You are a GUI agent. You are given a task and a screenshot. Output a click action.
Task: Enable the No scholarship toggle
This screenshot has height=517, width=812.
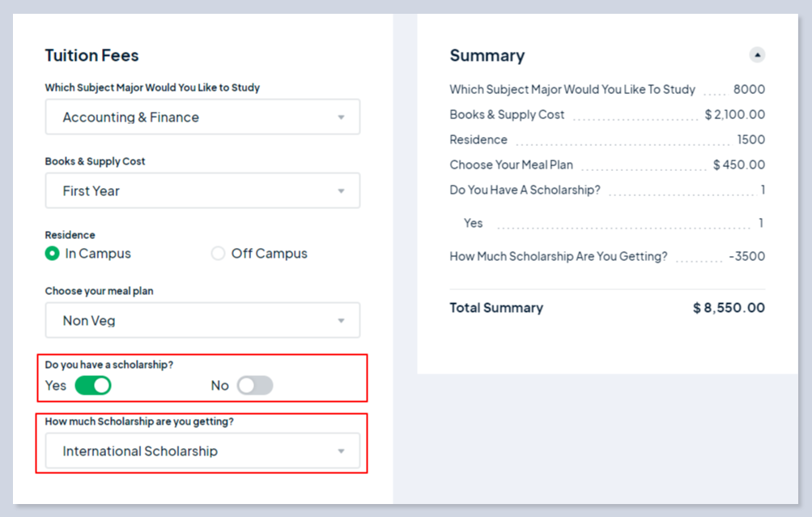(x=255, y=386)
